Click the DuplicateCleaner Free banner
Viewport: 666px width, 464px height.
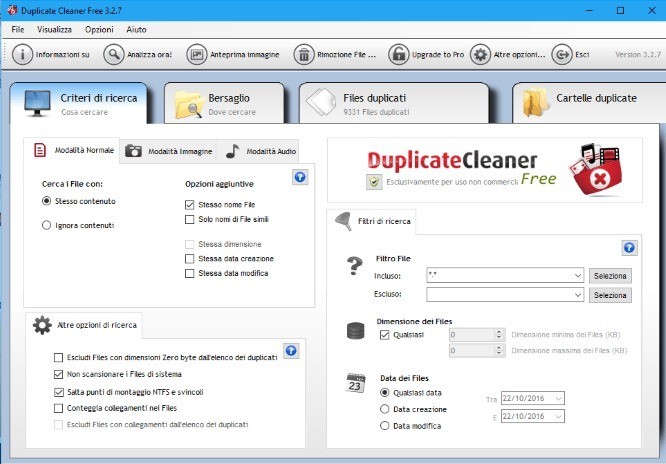pos(485,170)
